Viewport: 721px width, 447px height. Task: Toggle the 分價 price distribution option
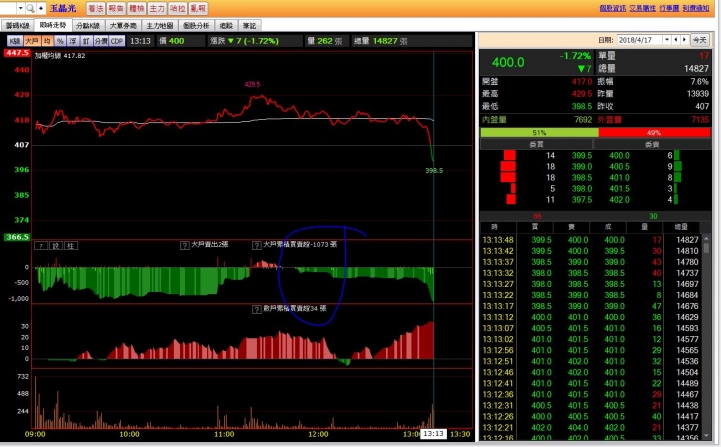[101, 41]
